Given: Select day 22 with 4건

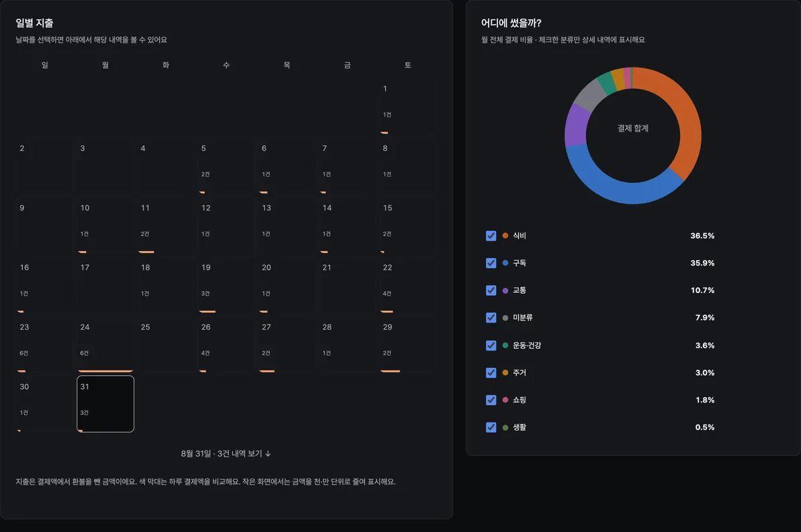Looking at the screenshot, I should point(407,285).
